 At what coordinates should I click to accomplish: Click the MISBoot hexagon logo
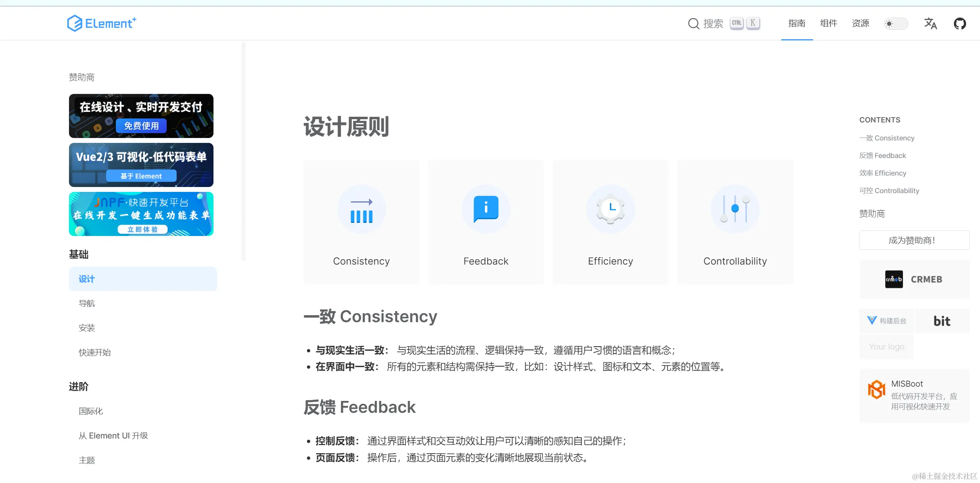876,390
